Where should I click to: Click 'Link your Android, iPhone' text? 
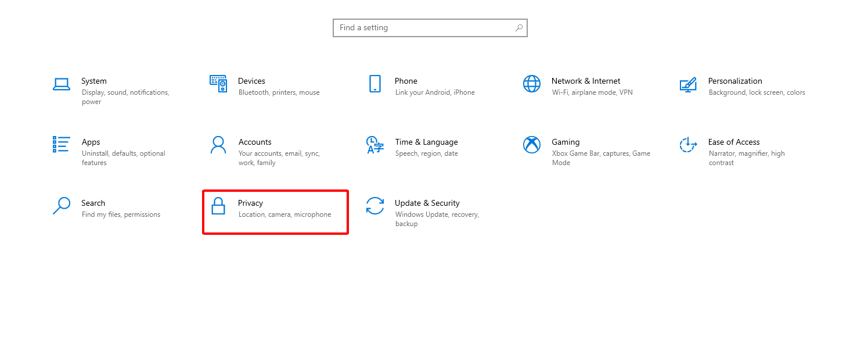435,92
